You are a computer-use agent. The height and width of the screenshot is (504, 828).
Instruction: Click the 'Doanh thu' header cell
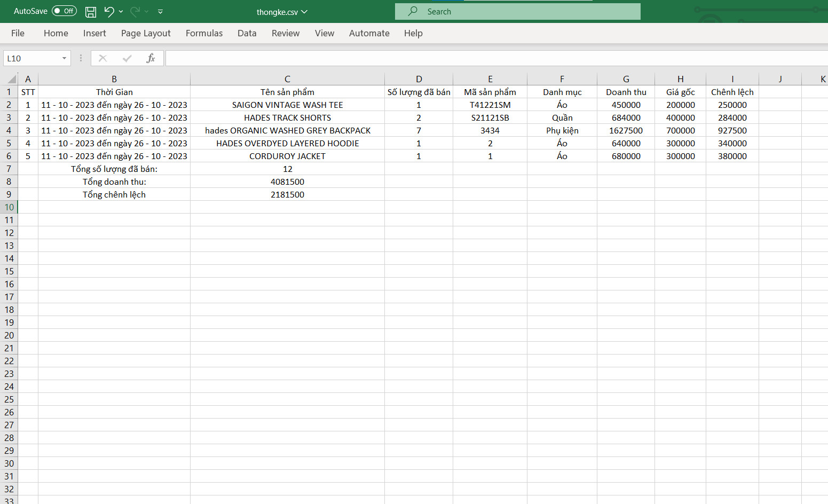pyautogui.click(x=626, y=92)
